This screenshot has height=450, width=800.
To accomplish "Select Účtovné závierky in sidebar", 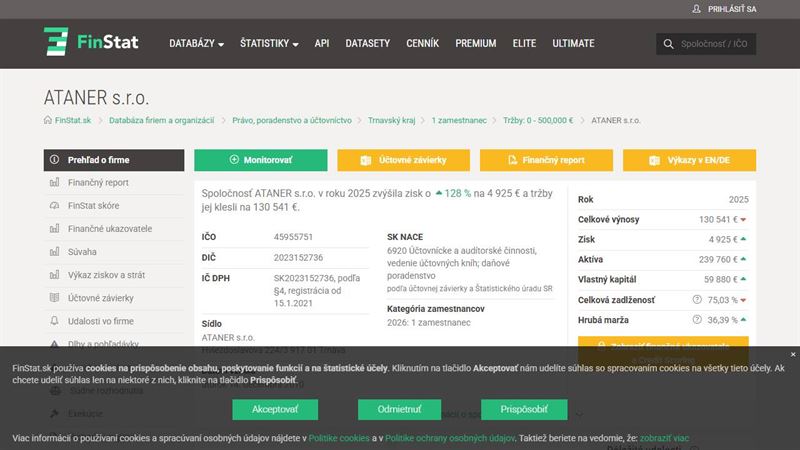I will (114, 298).
